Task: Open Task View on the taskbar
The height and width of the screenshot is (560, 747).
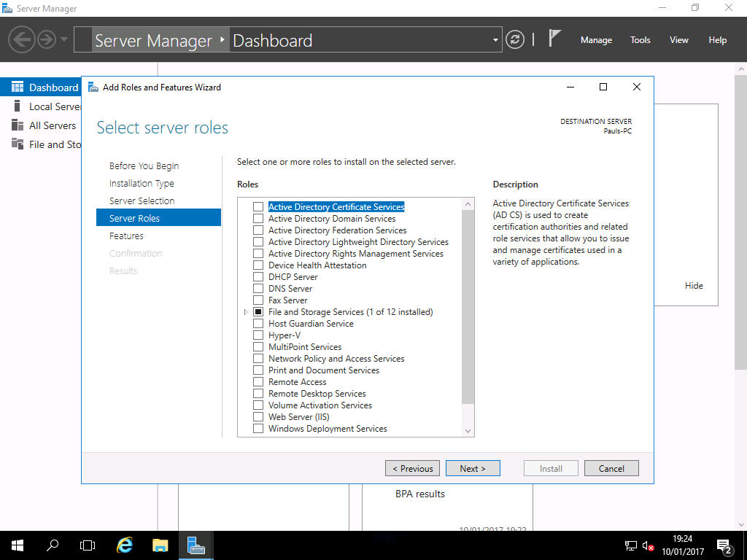Action: coord(88,545)
